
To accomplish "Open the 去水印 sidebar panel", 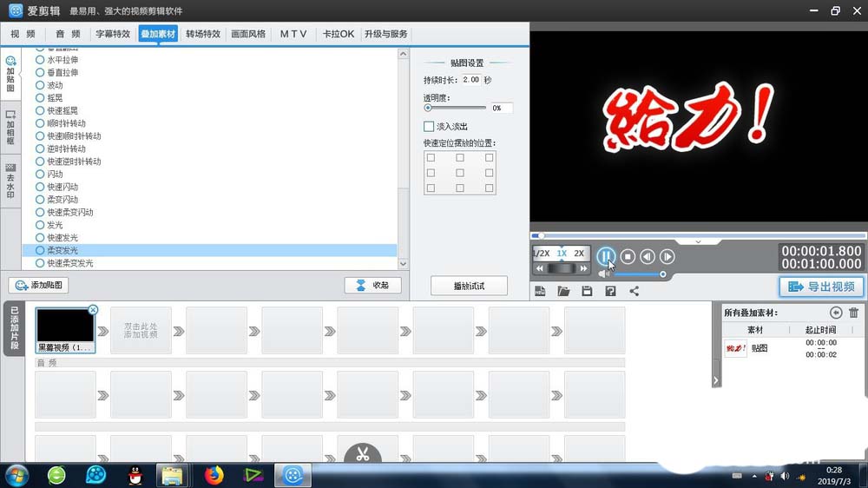I will [x=10, y=181].
